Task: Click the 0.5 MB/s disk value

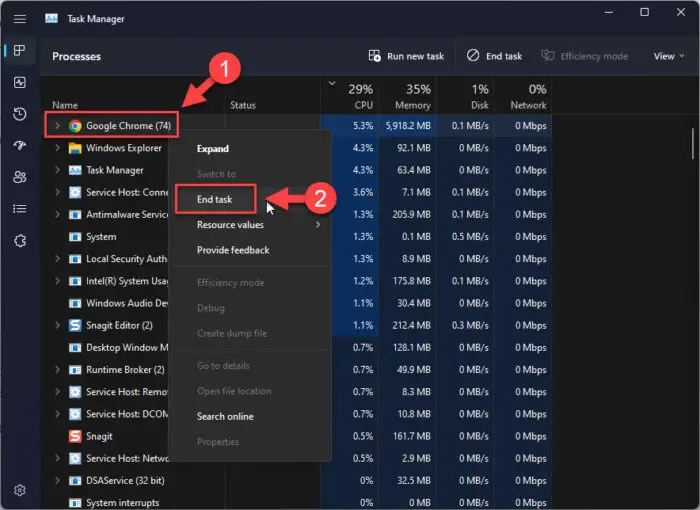Action: 470,237
